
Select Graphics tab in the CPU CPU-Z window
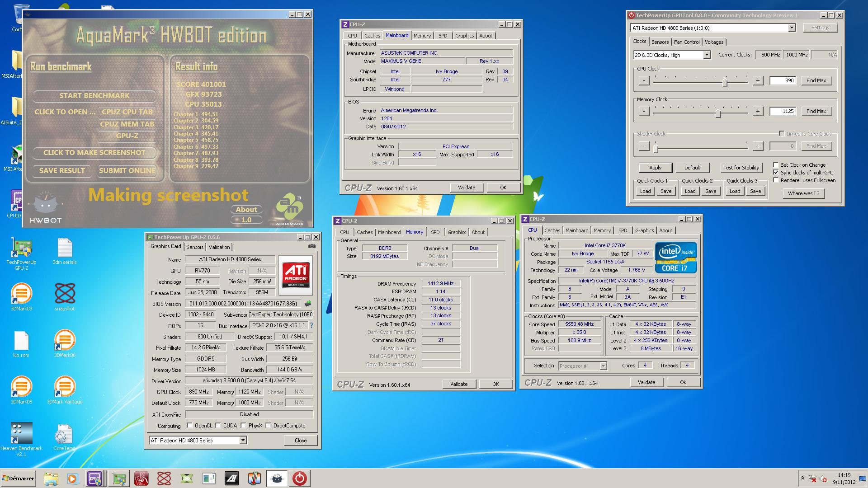point(644,230)
